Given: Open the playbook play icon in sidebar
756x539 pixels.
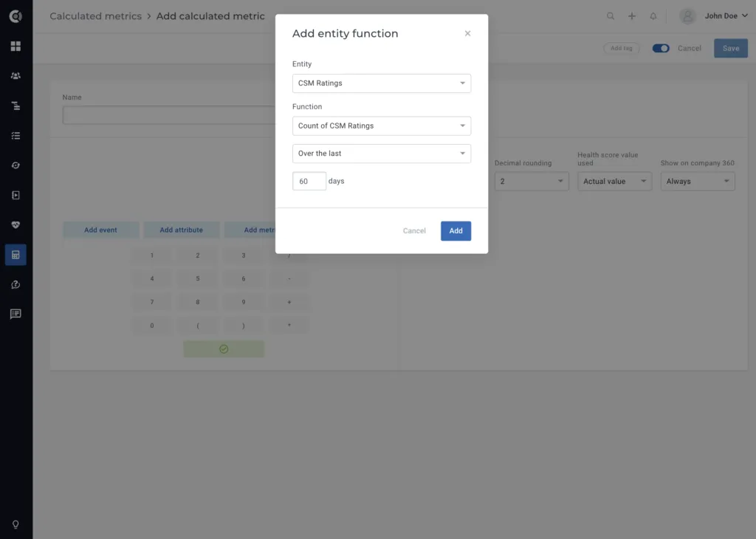Looking at the screenshot, I should [16, 195].
